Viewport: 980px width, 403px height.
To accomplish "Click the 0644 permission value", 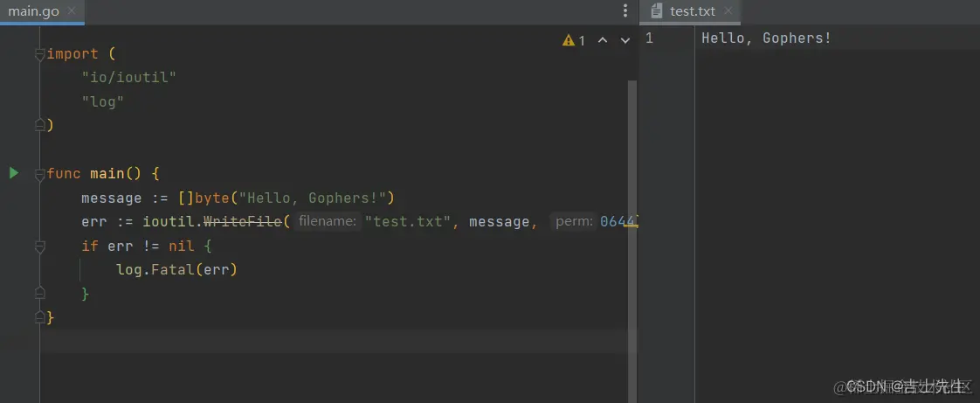I will click(x=618, y=221).
